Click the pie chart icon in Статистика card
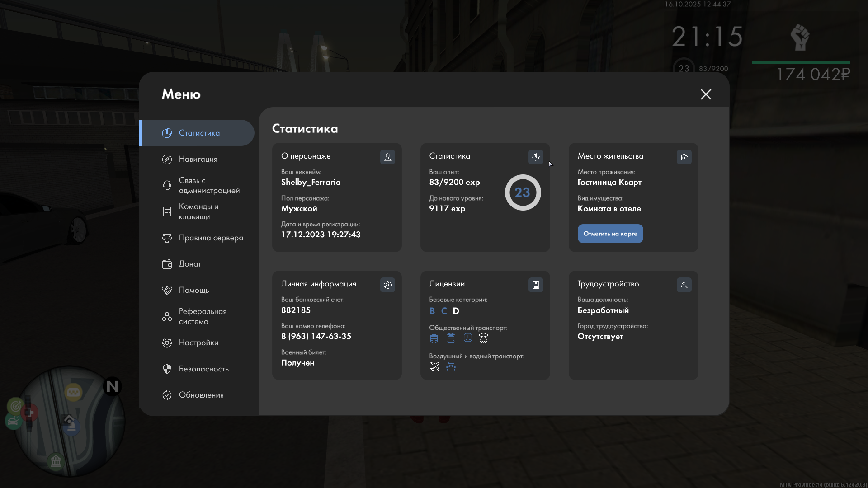868x488 pixels. [x=536, y=157]
